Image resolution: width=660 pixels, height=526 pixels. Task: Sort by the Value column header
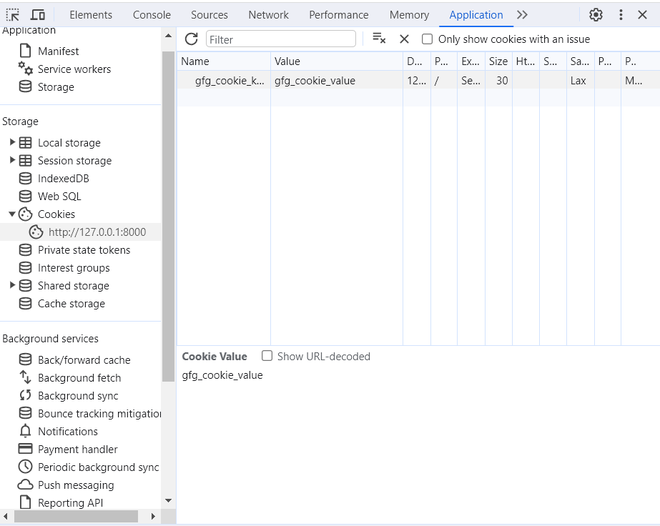[337, 61]
